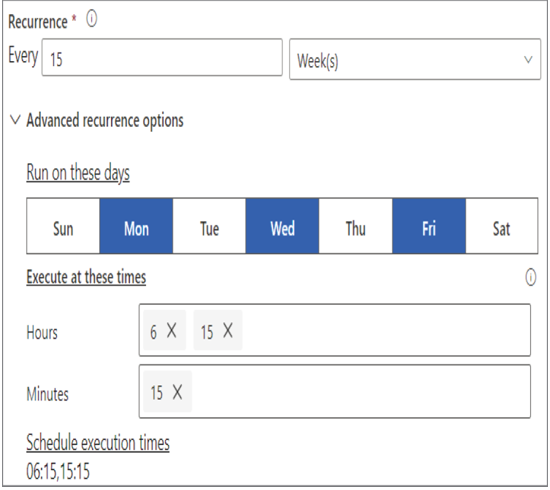Remove minute 15 with its X icon
Screen dimensions: 550x490
point(177,392)
